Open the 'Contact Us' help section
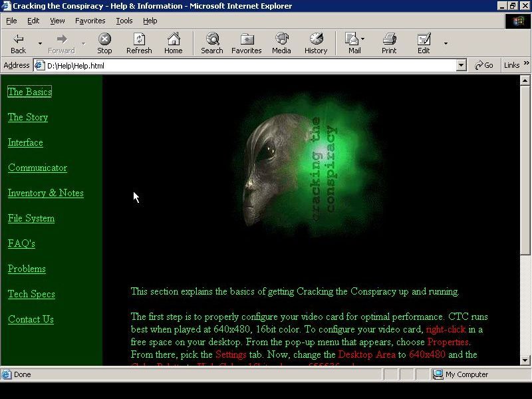Screen dimensions: 532x399 click(x=31, y=320)
